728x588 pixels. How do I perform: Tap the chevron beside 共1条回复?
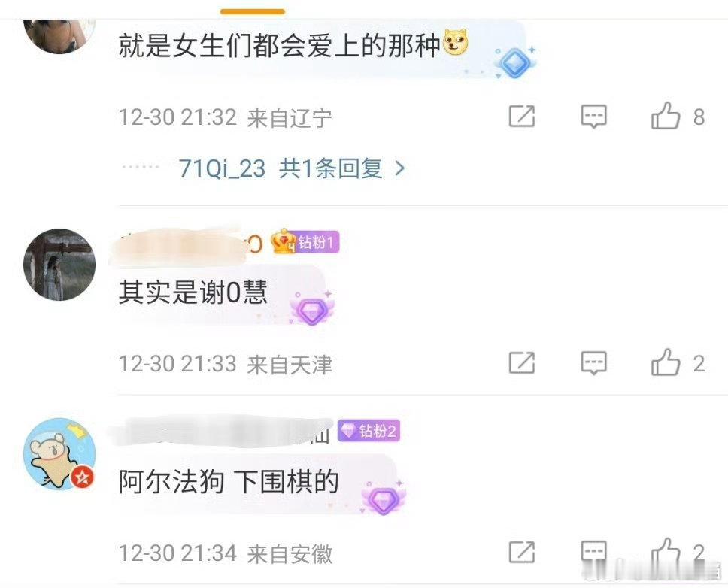coord(400,168)
